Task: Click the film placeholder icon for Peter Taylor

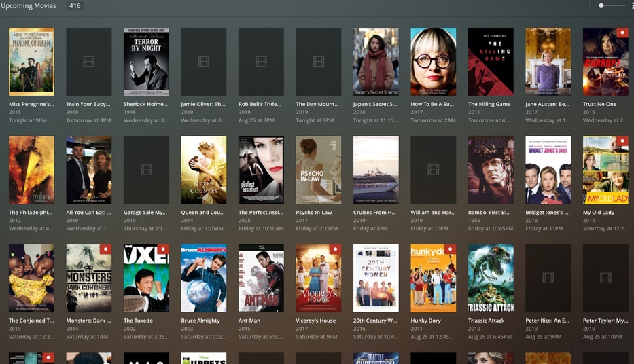Action: (605, 278)
